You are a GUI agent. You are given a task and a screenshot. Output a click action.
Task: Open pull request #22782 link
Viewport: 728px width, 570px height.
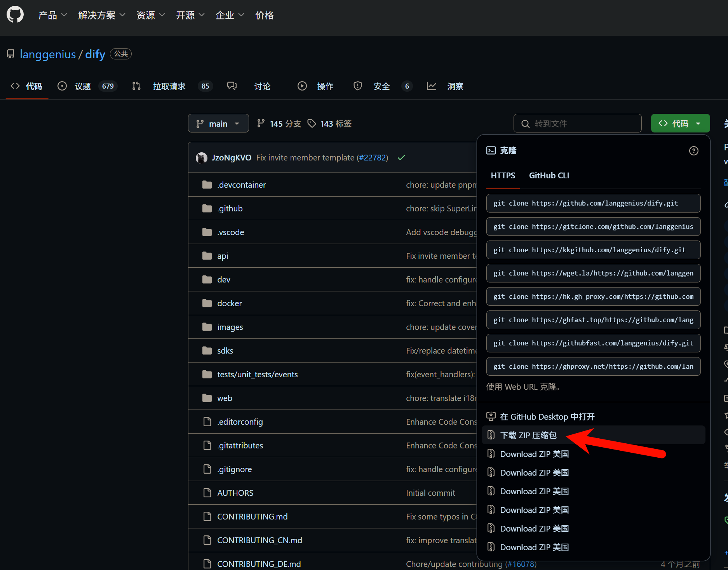[374, 158]
